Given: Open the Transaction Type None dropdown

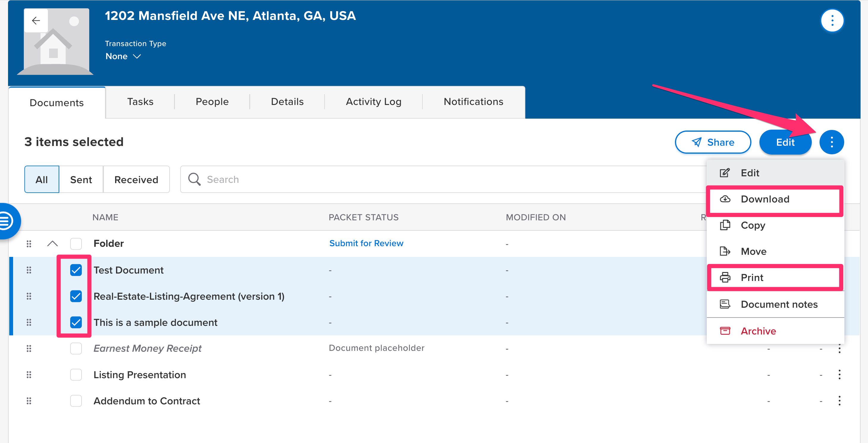Looking at the screenshot, I should pos(123,56).
